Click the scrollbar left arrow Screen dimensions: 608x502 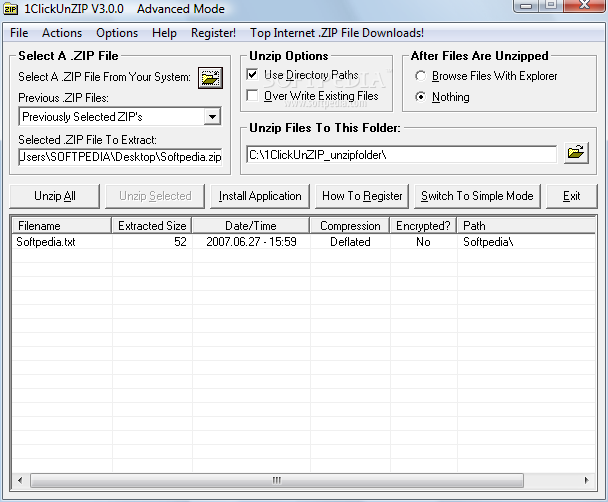pyautogui.click(x=20, y=481)
